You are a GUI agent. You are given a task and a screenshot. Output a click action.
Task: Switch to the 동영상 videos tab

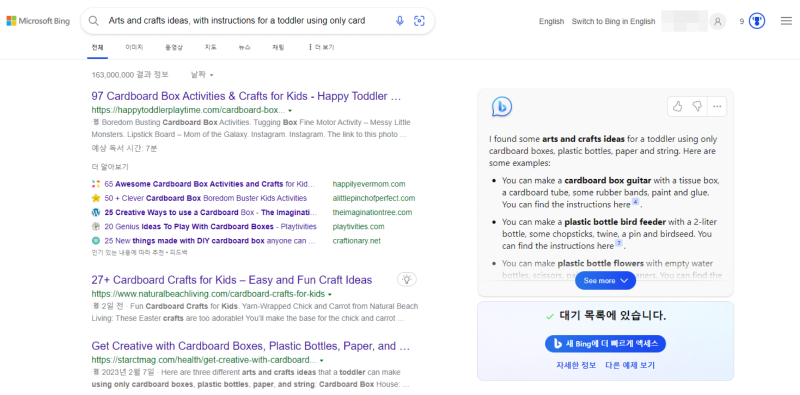pos(173,47)
